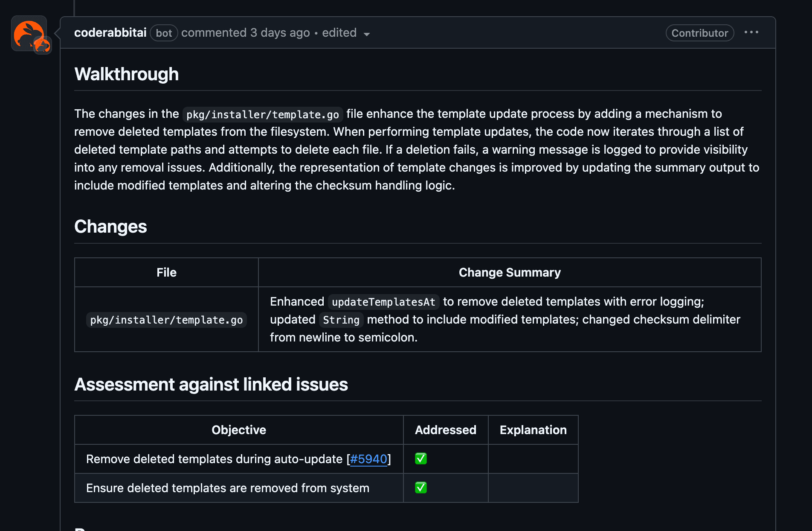The width and height of the screenshot is (812, 531).
Task: Click the green checkmark for the #5940 objective
Action: pos(420,459)
